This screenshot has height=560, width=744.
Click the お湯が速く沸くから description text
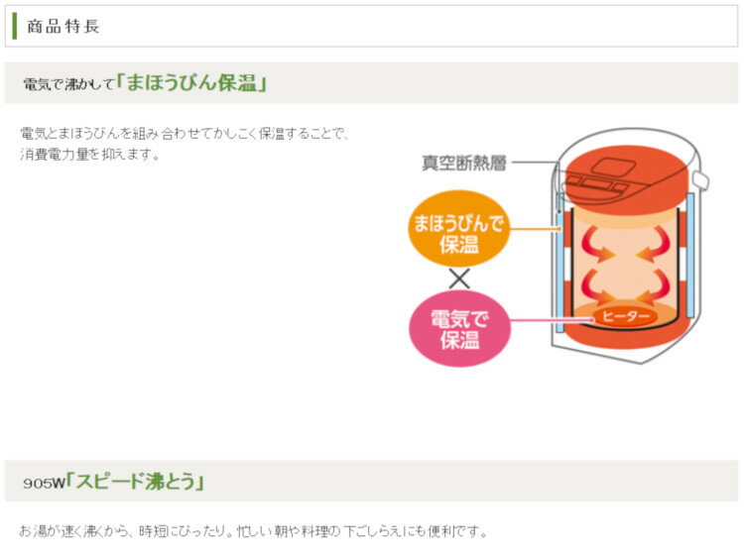click(x=253, y=531)
